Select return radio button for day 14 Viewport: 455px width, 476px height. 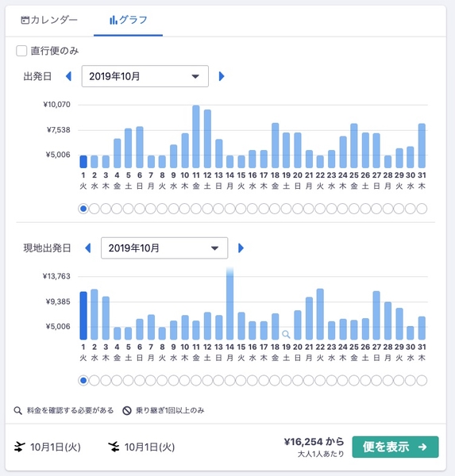(229, 380)
